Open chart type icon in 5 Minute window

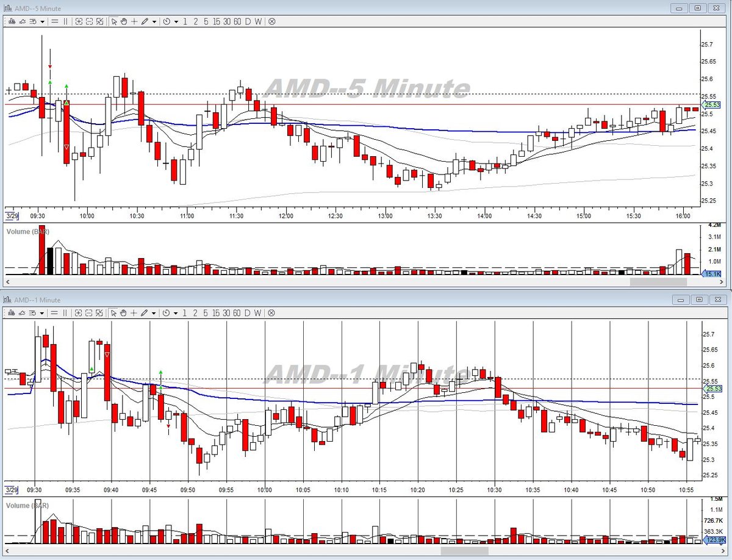point(12,21)
